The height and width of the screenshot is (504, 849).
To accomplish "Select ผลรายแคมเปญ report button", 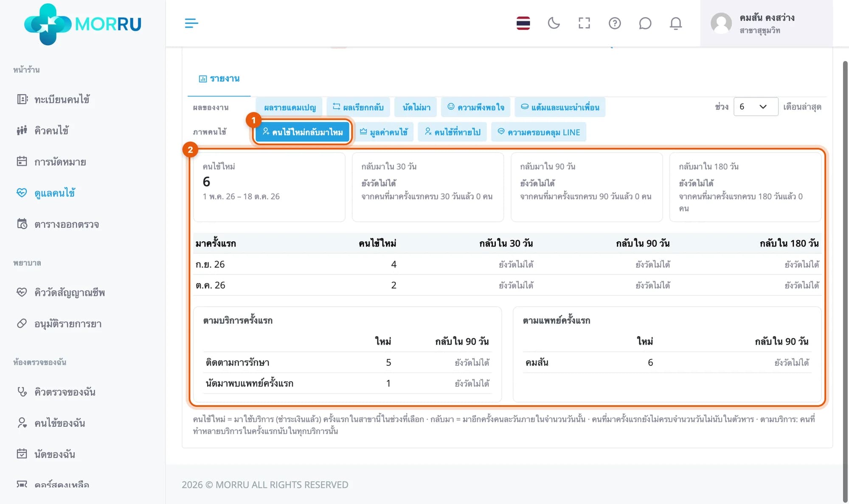I will (x=290, y=107).
